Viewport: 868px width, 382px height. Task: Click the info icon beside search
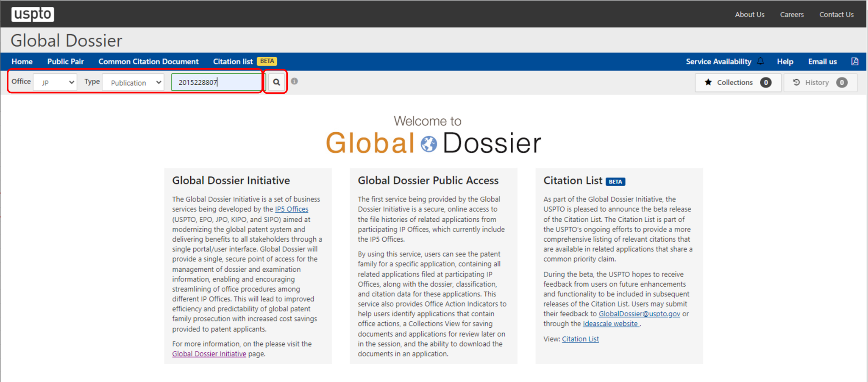(x=295, y=81)
